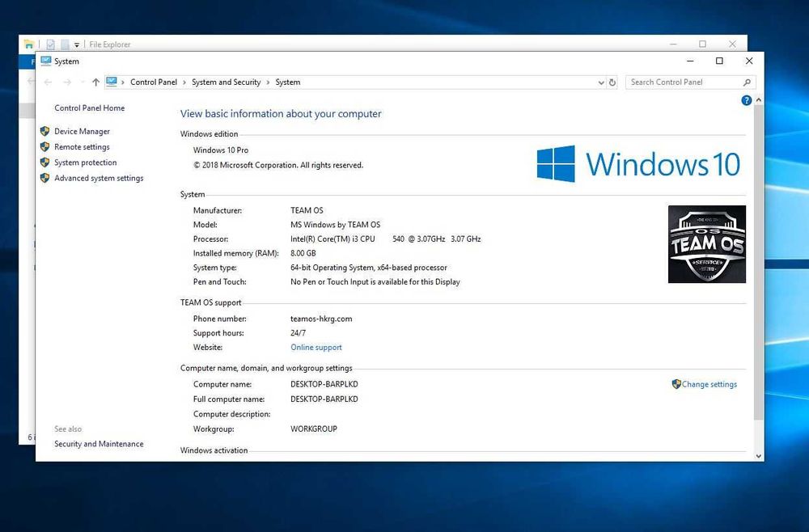Click the TEAM OS logo image
Image resolution: width=809 pixels, height=532 pixels.
coord(707,244)
